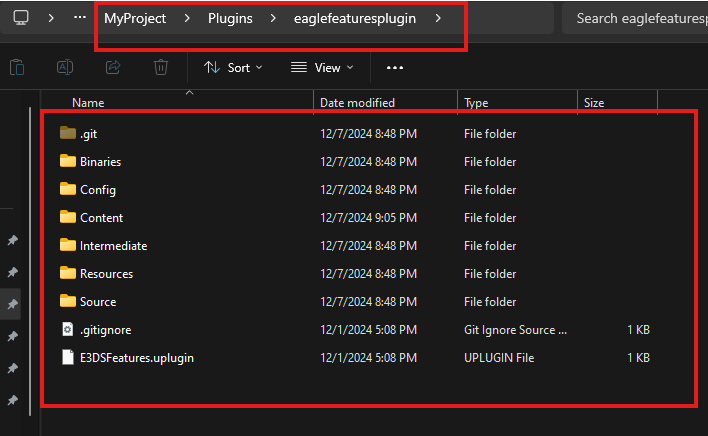Select the Content folder
Viewport: 708px width, 436px height.
pos(101,217)
